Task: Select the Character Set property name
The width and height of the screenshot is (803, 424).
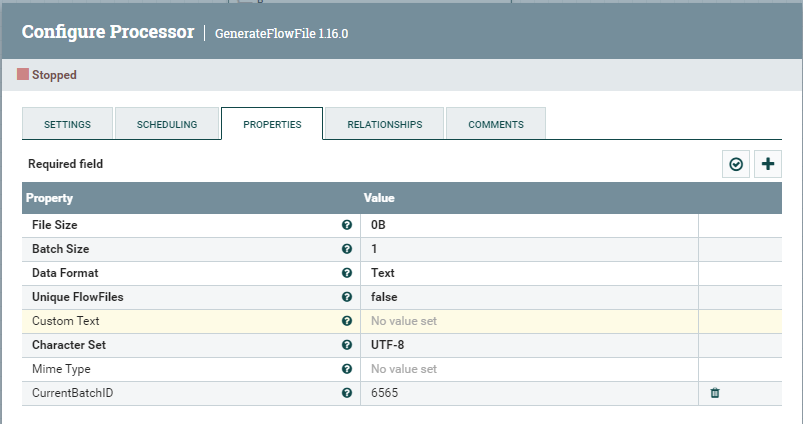Action: coord(69,345)
